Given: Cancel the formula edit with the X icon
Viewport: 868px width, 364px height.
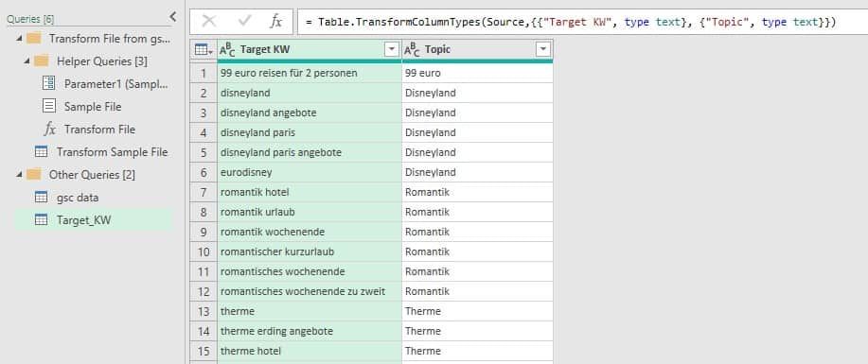Looking at the screenshot, I should [x=209, y=22].
